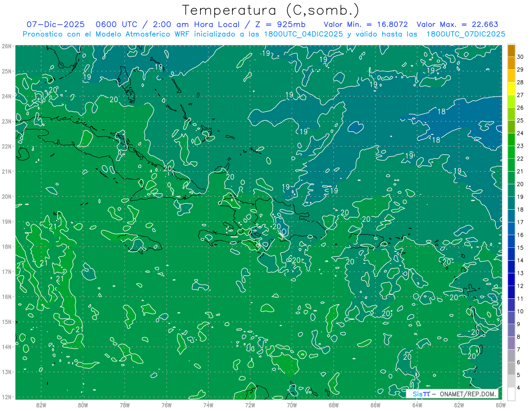Click the 78W longitude axis label
This screenshot has height=411, width=532.
coord(125,405)
